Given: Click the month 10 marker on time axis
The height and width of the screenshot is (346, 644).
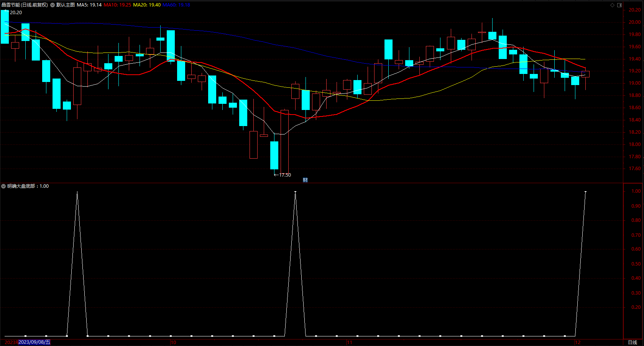Looking at the screenshot, I should click(x=173, y=343).
